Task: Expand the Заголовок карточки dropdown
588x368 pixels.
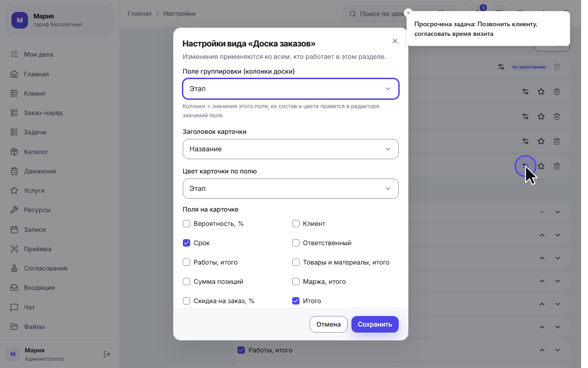Action: (x=291, y=149)
